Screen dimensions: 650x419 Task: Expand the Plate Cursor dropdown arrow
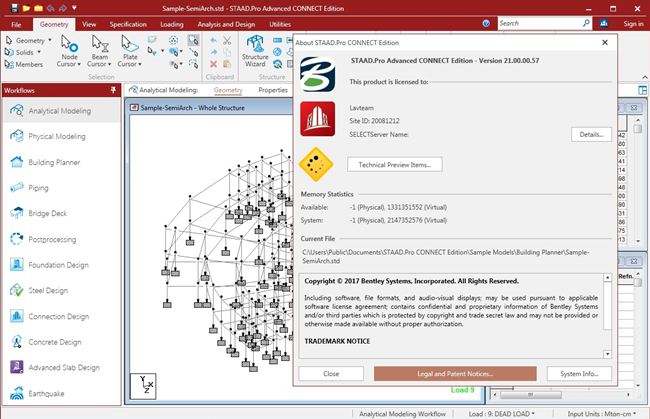140,64
